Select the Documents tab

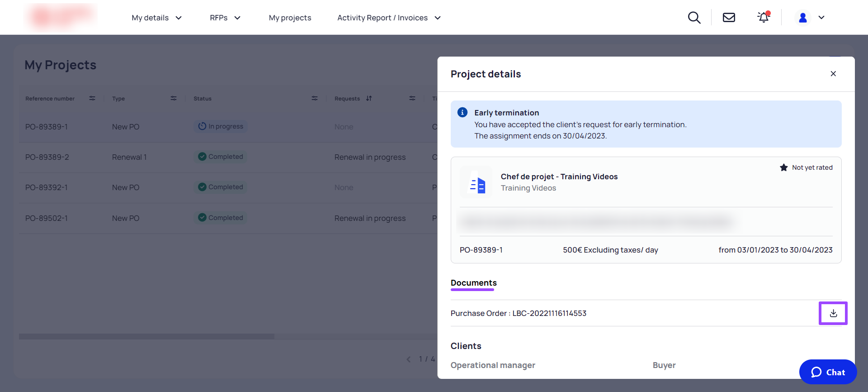473,283
